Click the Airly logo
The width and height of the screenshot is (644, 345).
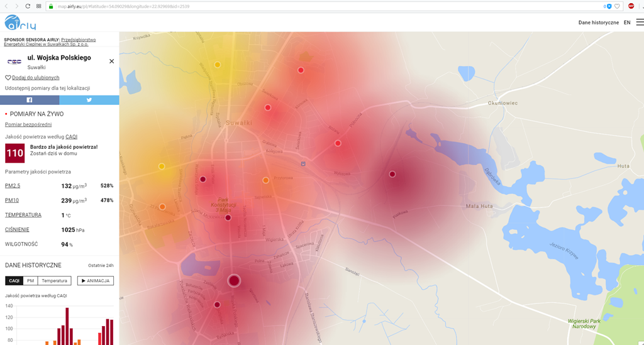[x=20, y=23]
